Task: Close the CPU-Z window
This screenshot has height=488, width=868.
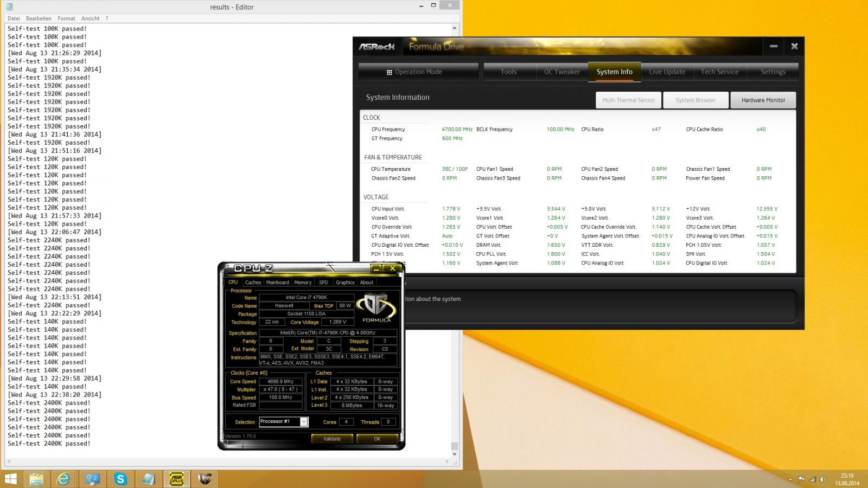Action: coord(392,268)
